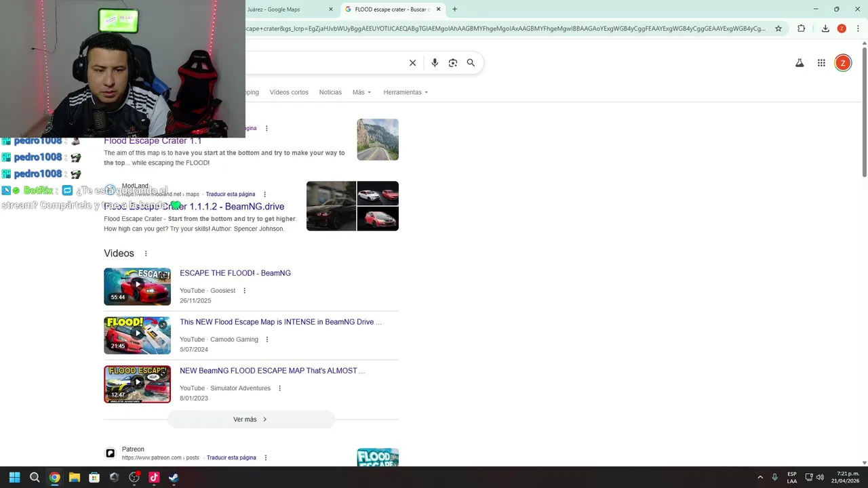Open ESCAPE THE FLOOD! - BeamNG video link
868x488 pixels.
(235, 273)
